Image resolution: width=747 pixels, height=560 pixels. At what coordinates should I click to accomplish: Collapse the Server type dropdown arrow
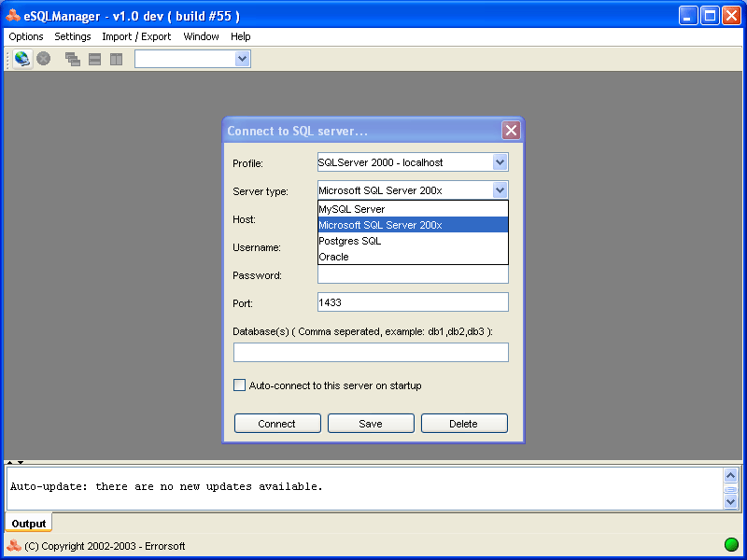pos(500,190)
